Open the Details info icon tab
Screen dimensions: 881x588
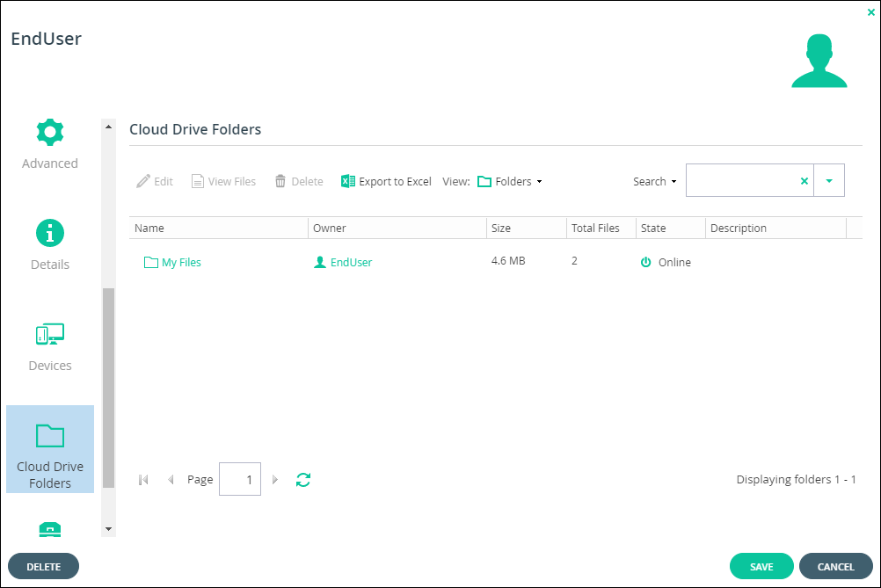50,246
